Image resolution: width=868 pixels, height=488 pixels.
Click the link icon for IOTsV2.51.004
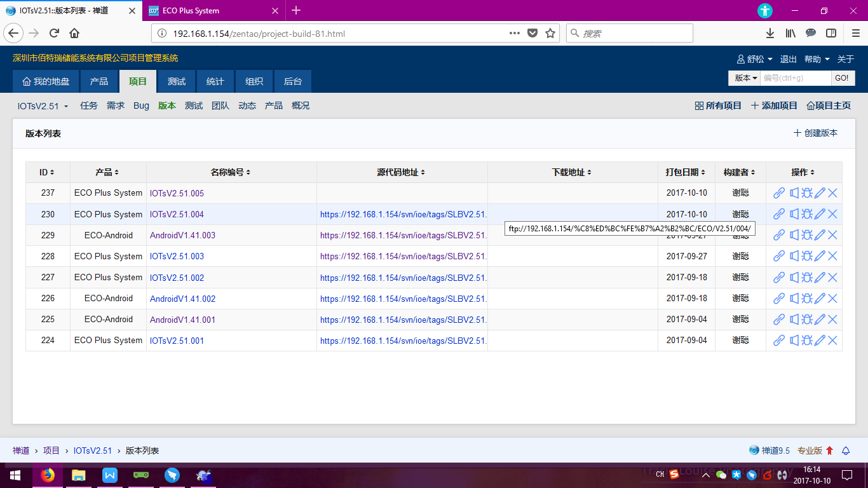click(779, 214)
